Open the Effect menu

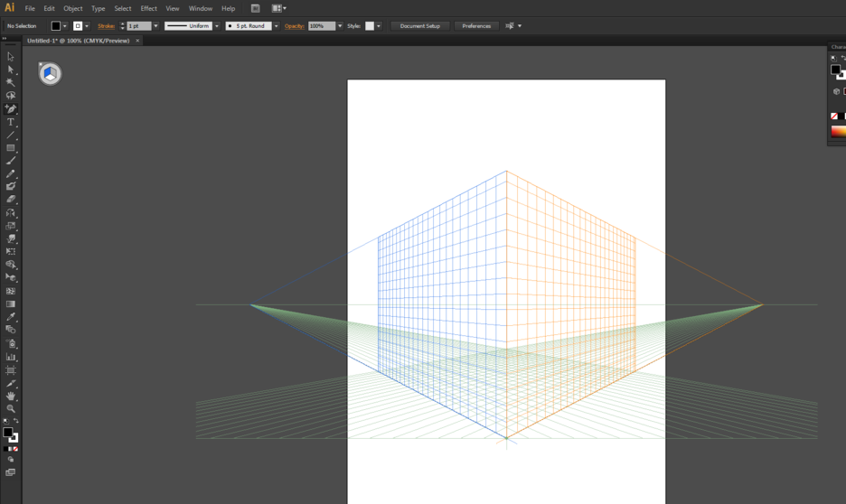pyautogui.click(x=148, y=9)
